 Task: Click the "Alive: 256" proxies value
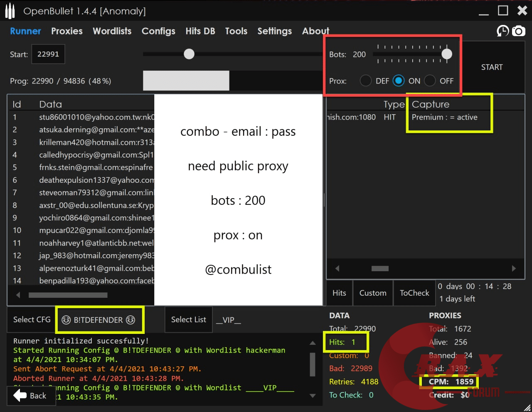click(448, 342)
